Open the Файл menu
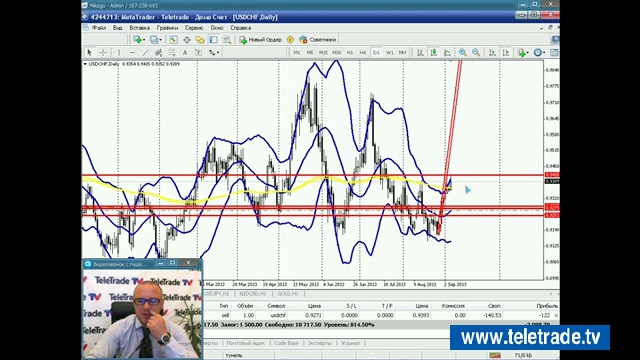Image resolution: width=640 pixels, height=360 pixels. tap(99, 28)
